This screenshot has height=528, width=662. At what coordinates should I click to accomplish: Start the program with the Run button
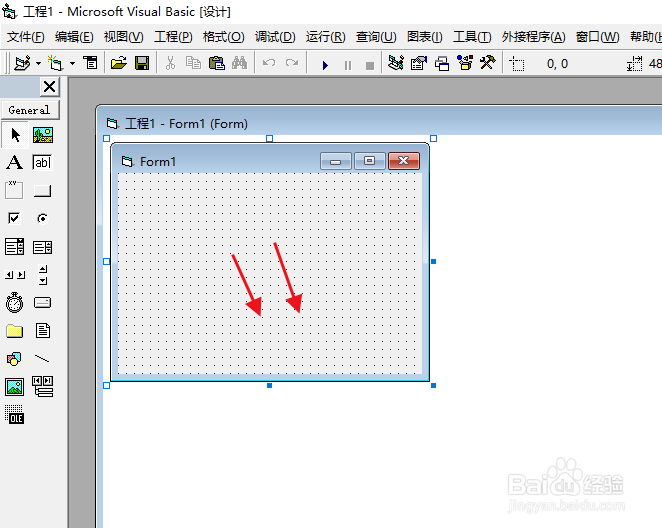[x=325, y=65]
